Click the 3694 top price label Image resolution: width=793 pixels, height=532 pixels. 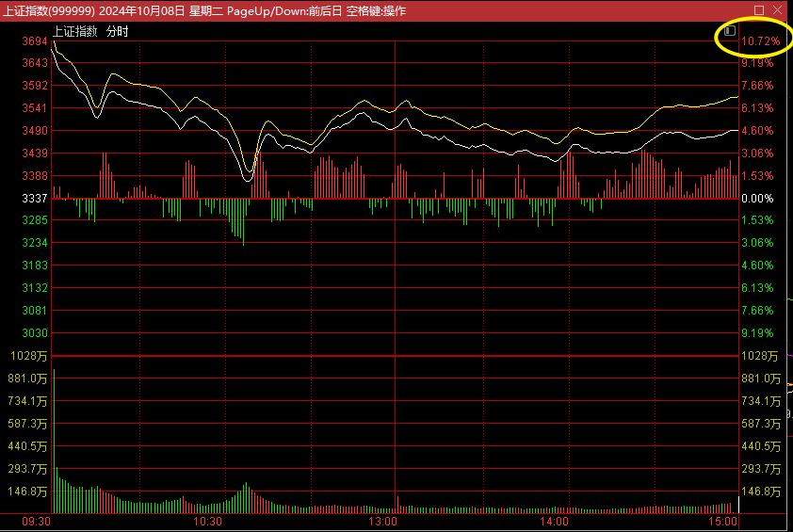(x=33, y=42)
